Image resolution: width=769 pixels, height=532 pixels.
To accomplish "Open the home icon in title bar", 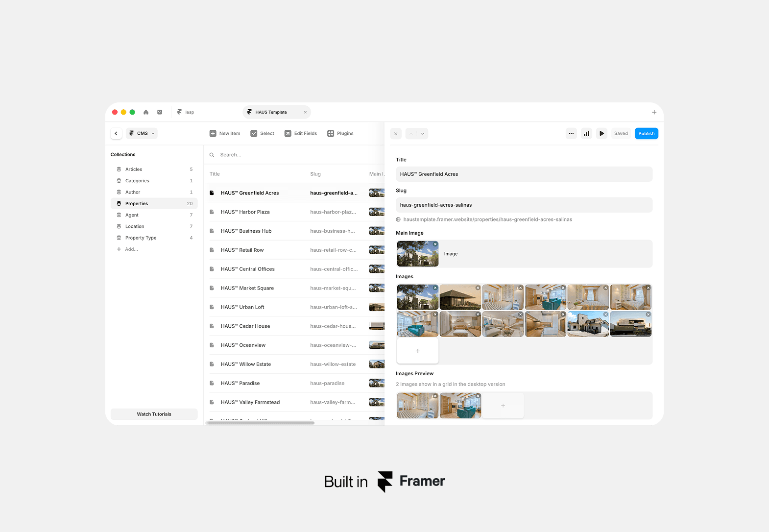I will (146, 112).
